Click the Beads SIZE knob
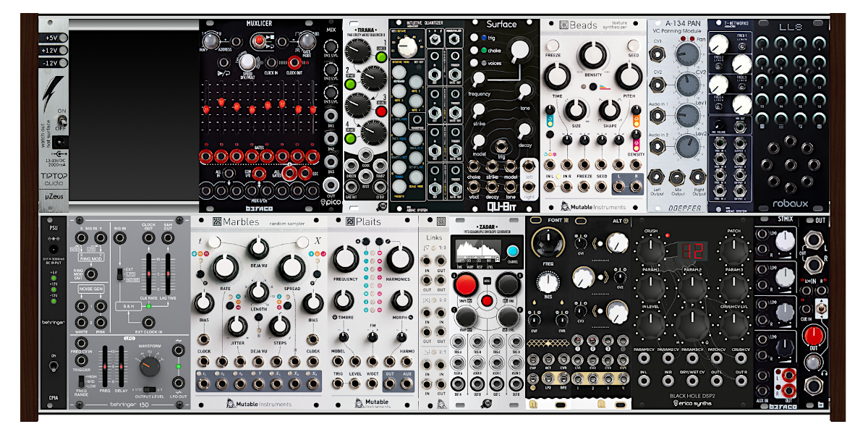Screen dimensions: 868x427 pyautogui.click(x=574, y=111)
